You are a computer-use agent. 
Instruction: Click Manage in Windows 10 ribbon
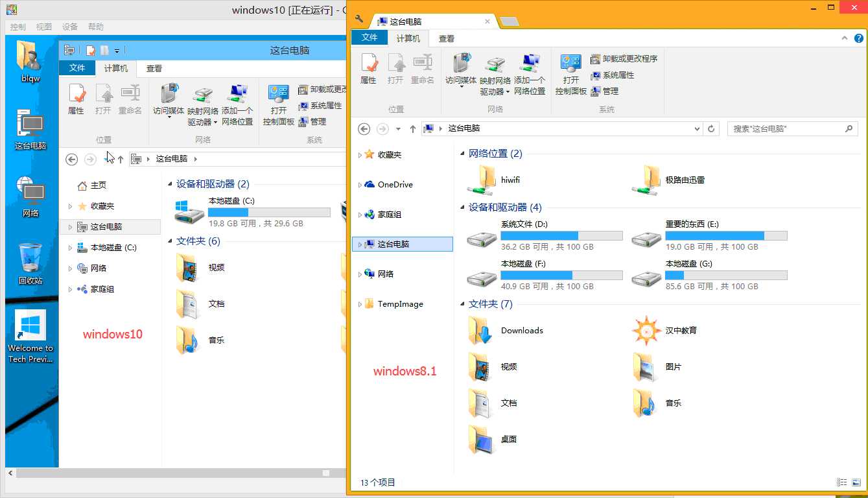tap(312, 121)
